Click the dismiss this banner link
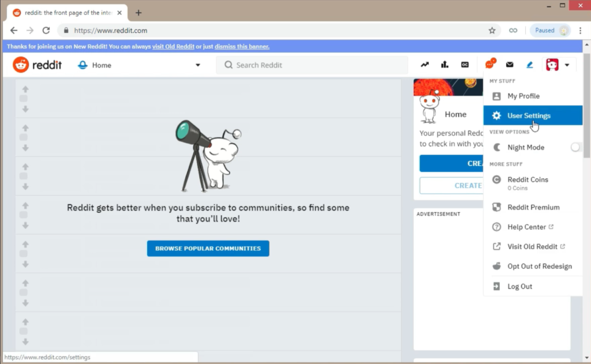This screenshot has height=364, width=591. [x=242, y=47]
